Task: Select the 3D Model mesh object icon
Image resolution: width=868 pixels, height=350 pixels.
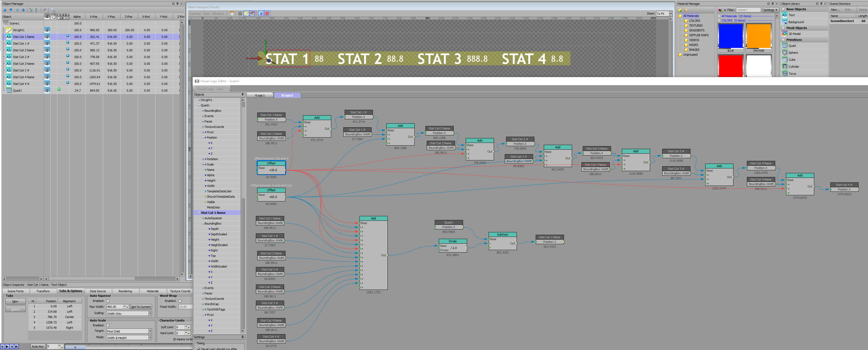Action: [784, 34]
